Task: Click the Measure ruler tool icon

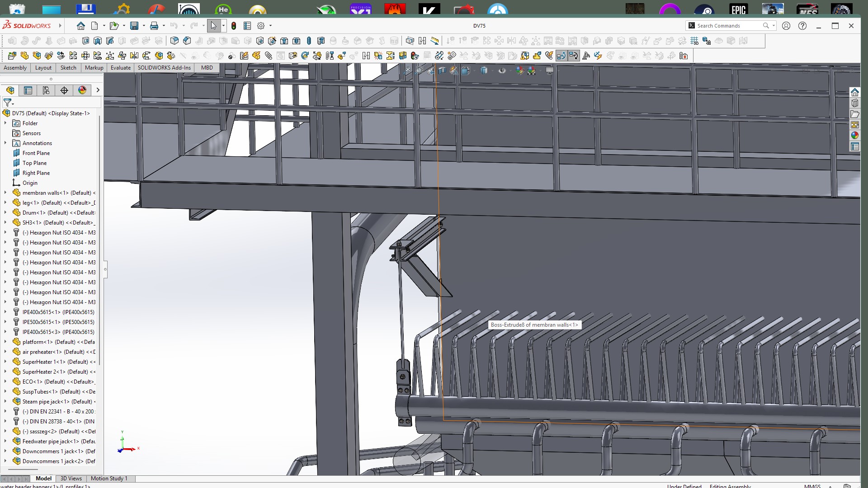Action: click(x=434, y=41)
